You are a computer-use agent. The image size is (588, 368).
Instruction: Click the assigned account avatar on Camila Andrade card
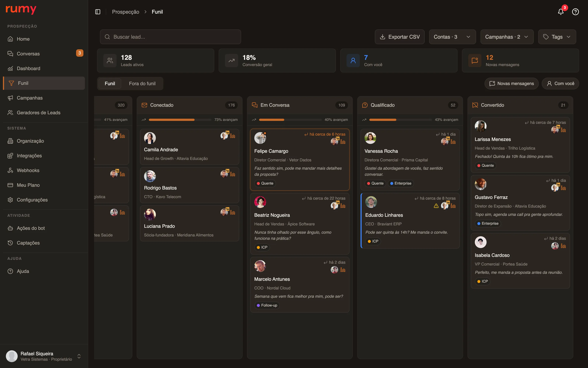point(224,136)
